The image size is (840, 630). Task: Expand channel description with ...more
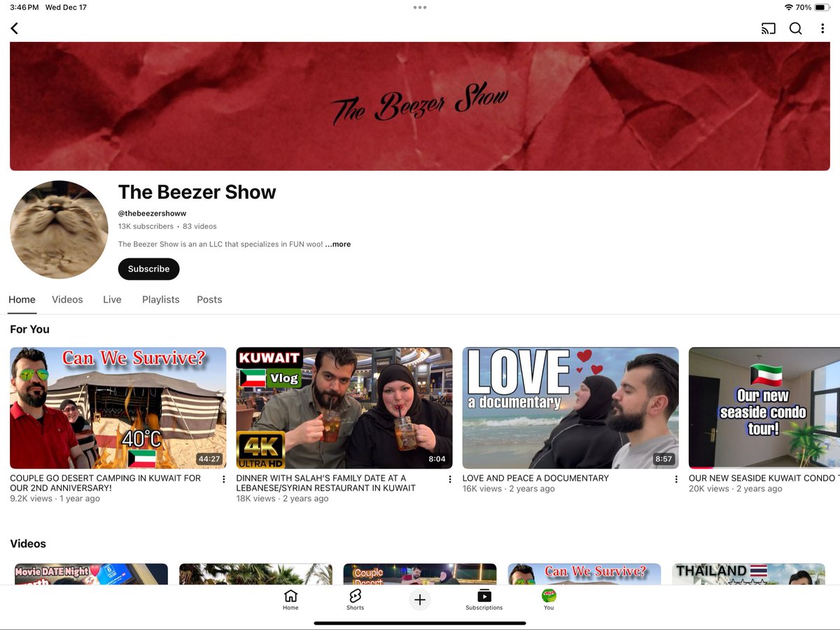(338, 244)
